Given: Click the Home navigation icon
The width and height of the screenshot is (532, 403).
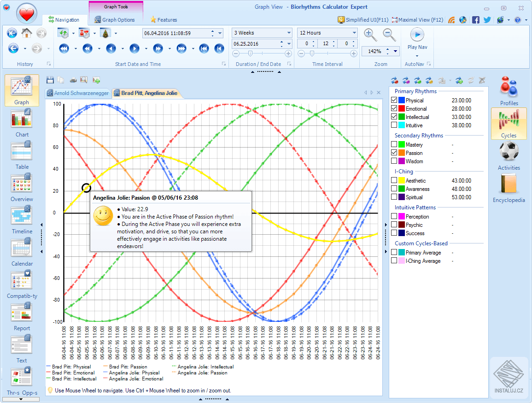Looking at the screenshot, I should [27, 33].
